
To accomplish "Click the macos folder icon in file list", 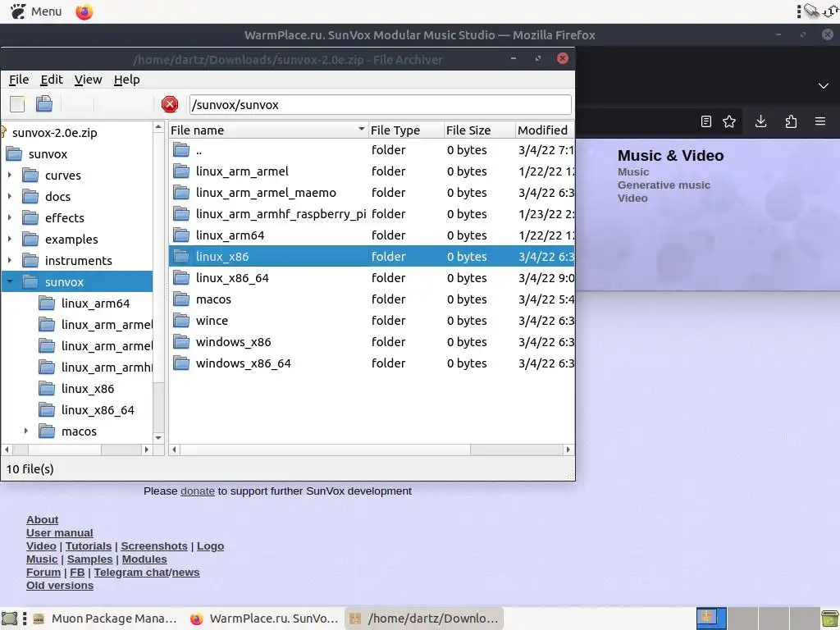I will point(181,299).
